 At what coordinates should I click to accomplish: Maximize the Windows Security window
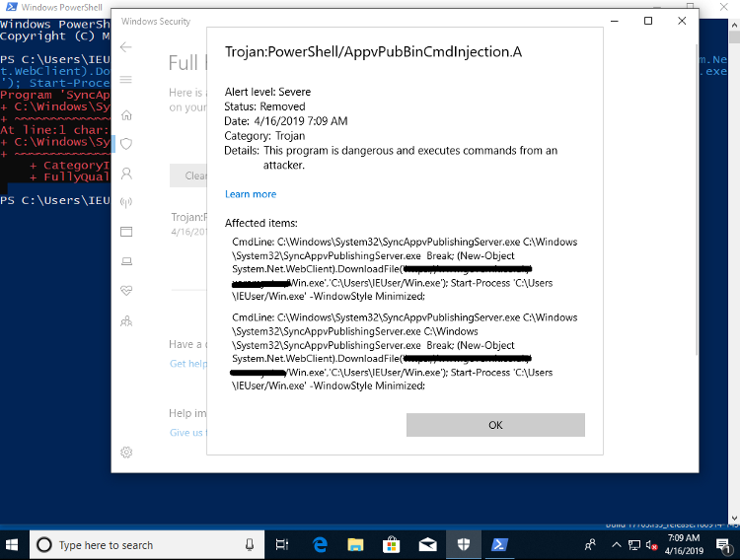(x=648, y=21)
